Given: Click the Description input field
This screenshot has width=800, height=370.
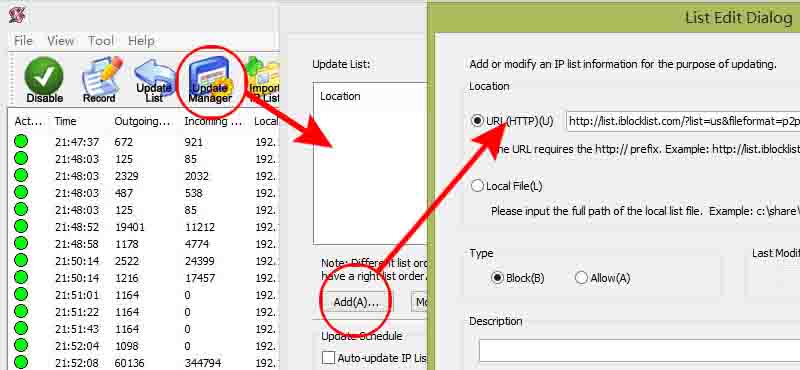Looking at the screenshot, I should 639,350.
